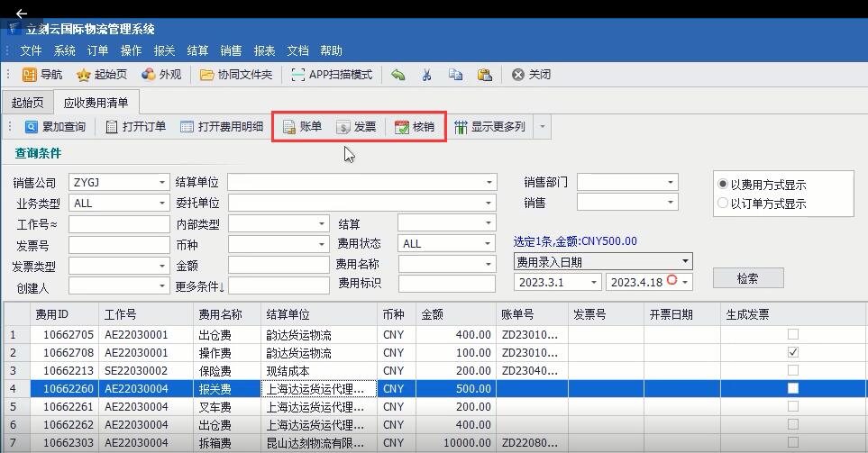The height and width of the screenshot is (453, 868).
Task: Click the 检索 search button
Action: click(x=747, y=278)
